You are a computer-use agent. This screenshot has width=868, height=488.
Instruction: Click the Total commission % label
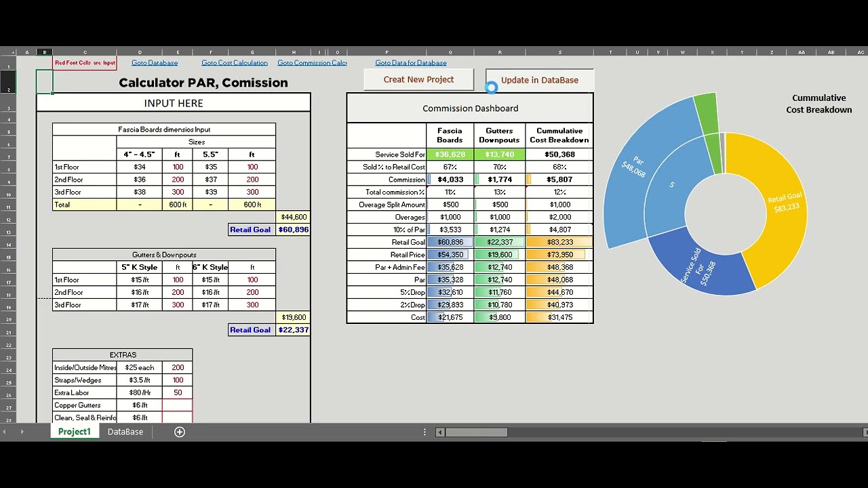pyautogui.click(x=395, y=192)
